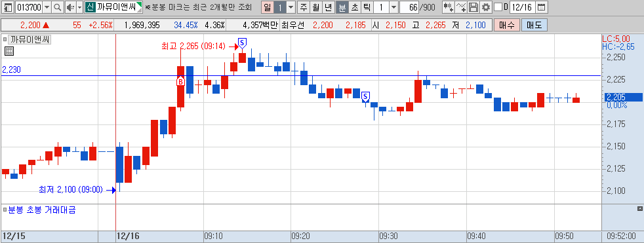Click the bar count field showing 66
Image resolution: width=644 pixels, height=243 pixels.
409,7
